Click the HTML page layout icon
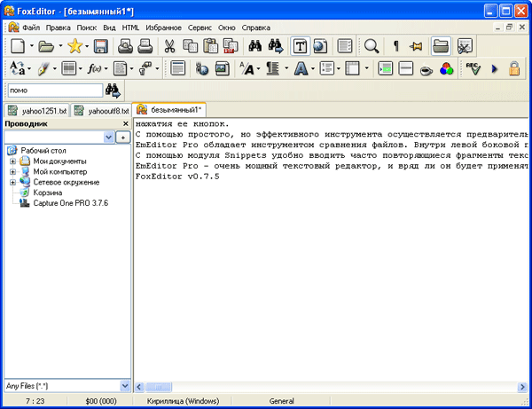The height and width of the screenshot is (409, 532). click(178, 68)
